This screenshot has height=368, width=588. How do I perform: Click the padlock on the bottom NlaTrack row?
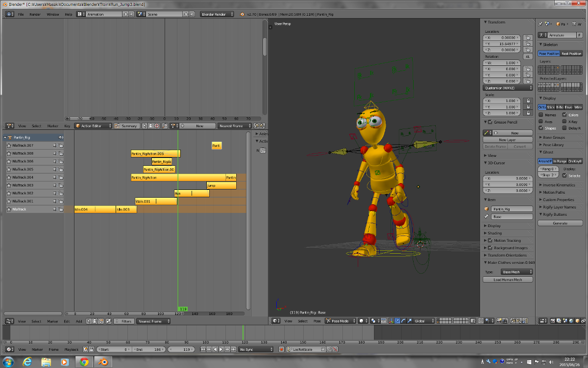click(x=61, y=209)
